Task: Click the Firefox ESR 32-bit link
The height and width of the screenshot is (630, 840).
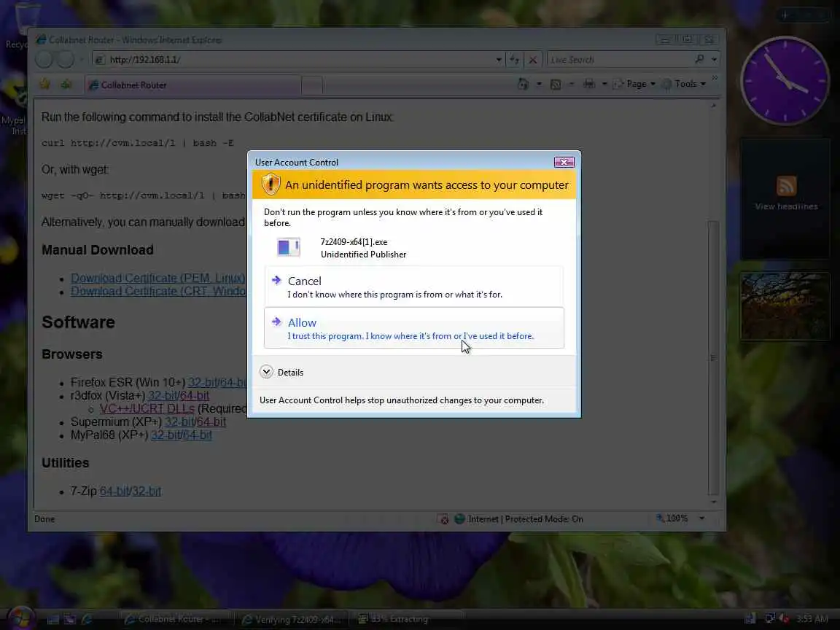Action: [201, 383]
